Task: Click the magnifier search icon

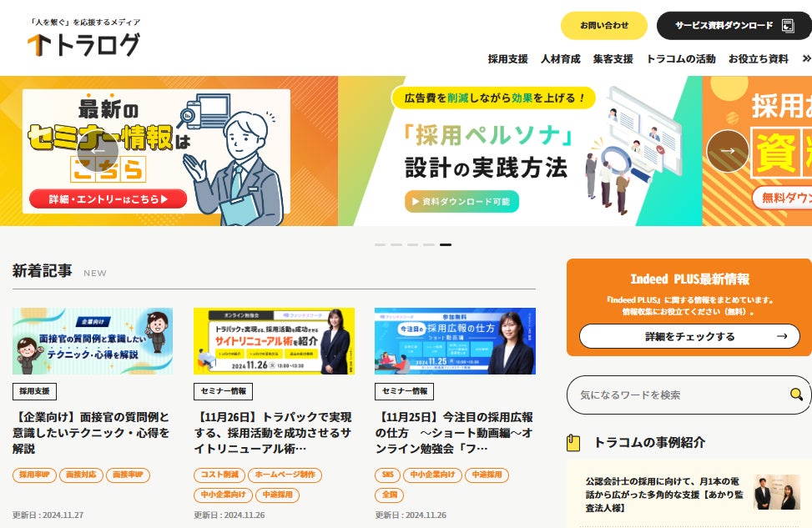Action: 796,395
